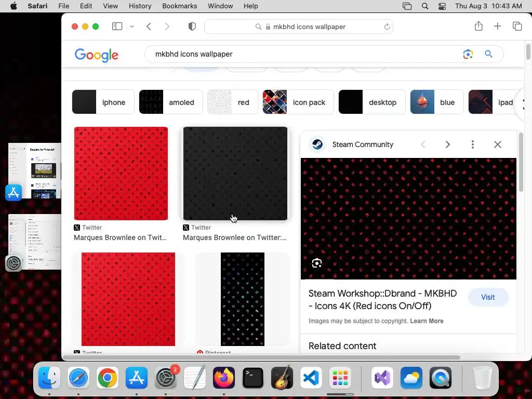Click the screen mirroring menu bar icon

coord(407,6)
